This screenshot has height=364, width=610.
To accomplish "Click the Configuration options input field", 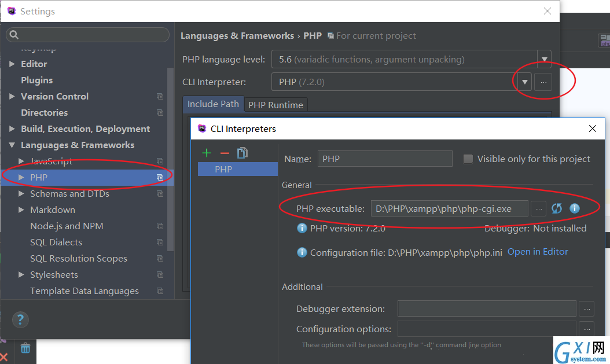I will pyautogui.click(x=487, y=329).
